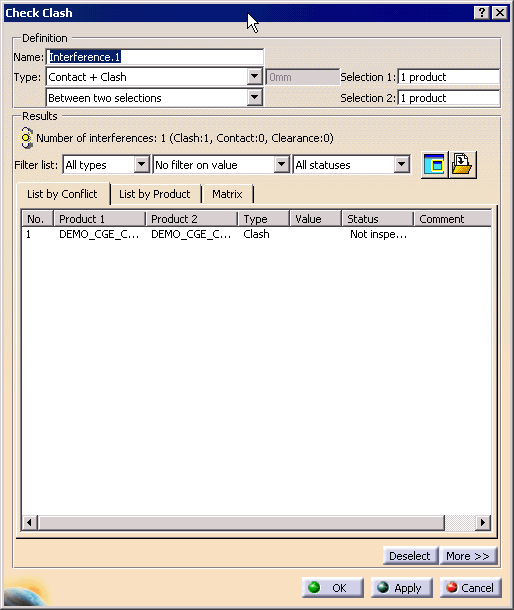The height and width of the screenshot is (610, 514).
Task: Open the No filter on value dropdown
Action: [x=281, y=165]
